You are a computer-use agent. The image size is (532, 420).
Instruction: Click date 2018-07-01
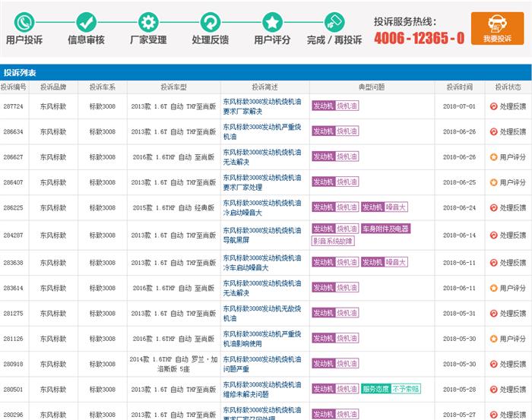pyautogui.click(x=459, y=106)
